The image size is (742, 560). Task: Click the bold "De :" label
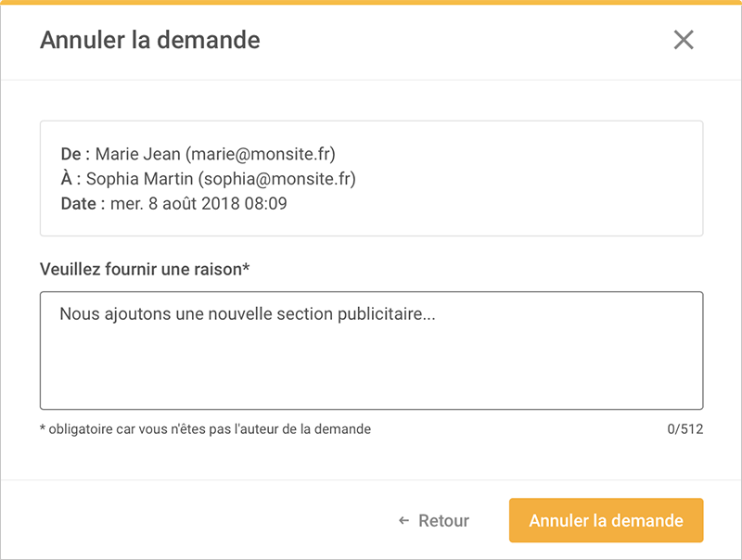[x=75, y=154]
